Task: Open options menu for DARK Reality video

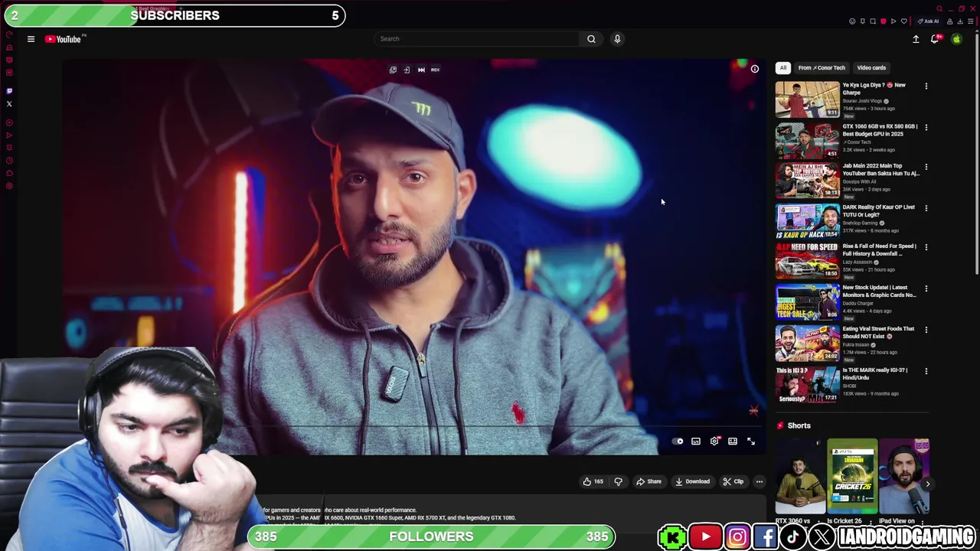Action: (926, 208)
